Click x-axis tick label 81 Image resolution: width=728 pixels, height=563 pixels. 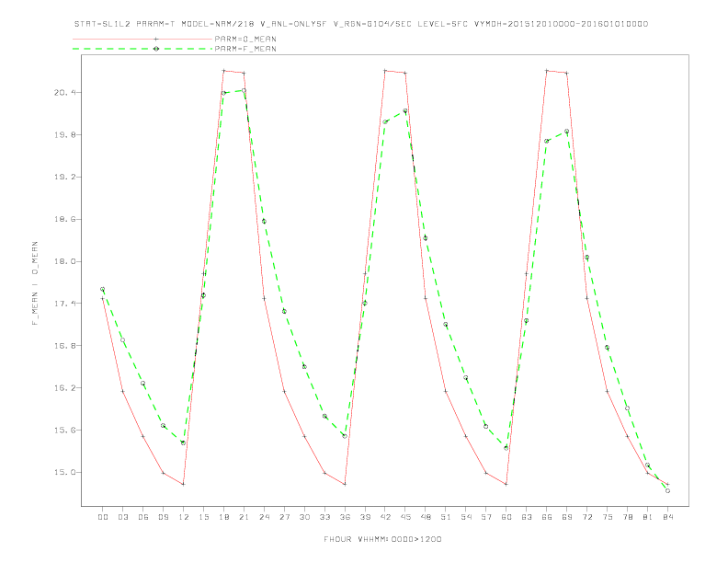tap(648, 517)
